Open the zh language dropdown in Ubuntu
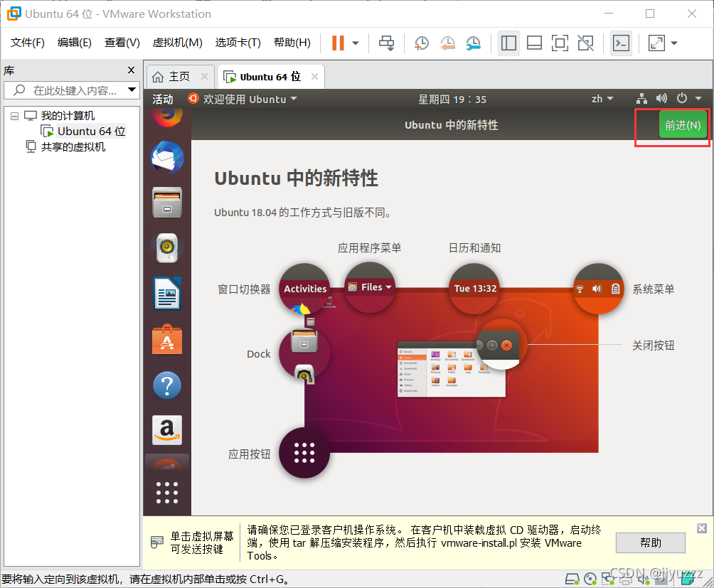The width and height of the screenshot is (714, 588). tap(602, 99)
